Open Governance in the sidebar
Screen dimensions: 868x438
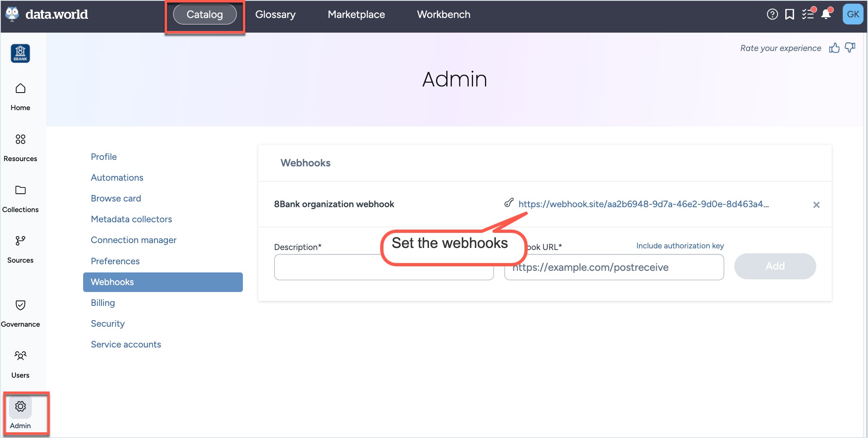(20, 313)
